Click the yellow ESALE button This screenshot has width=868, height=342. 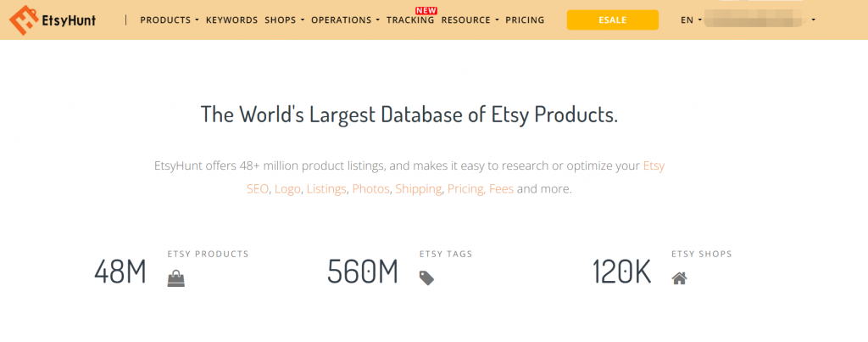click(613, 20)
